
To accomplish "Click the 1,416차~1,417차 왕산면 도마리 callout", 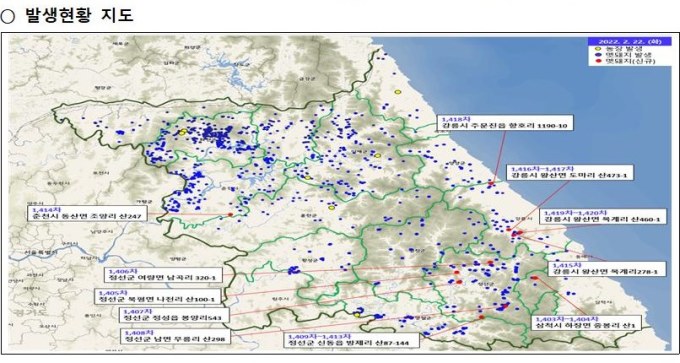I will tap(569, 172).
